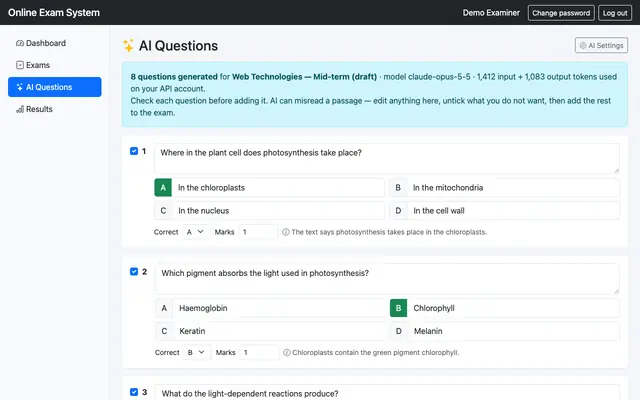
Task: Click the Dashboard gauge icon in sidebar
Action: point(20,43)
